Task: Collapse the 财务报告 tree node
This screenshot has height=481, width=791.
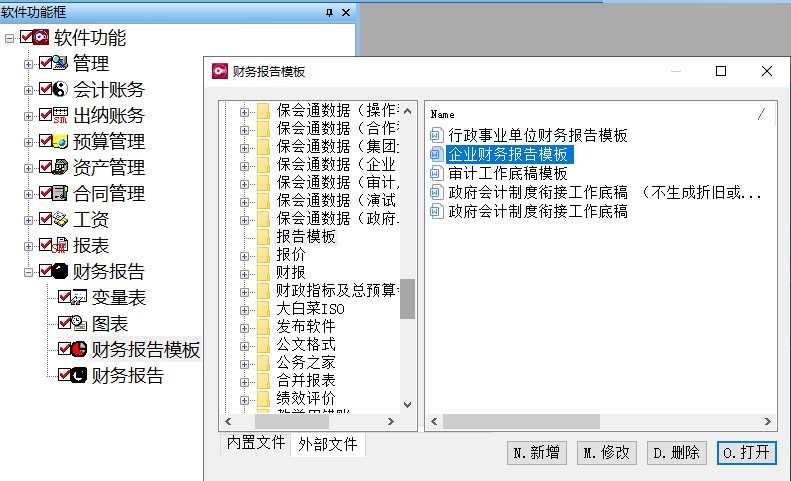Action: point(28,272)
